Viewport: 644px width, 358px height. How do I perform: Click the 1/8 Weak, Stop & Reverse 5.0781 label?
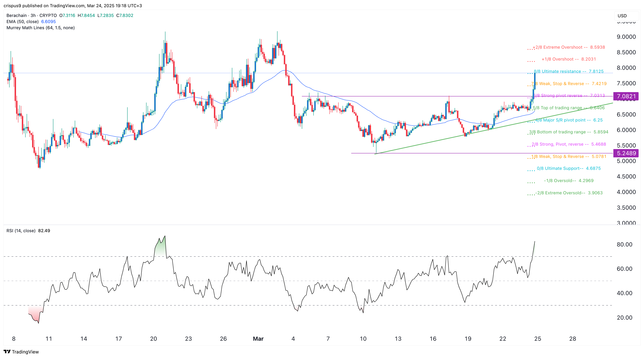(569, 157)
